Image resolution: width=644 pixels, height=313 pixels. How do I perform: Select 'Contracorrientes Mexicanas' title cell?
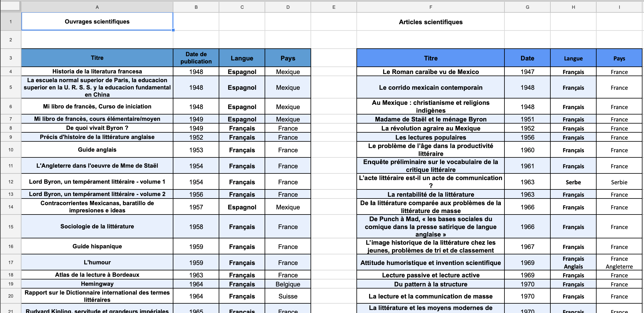coord(97,207)
